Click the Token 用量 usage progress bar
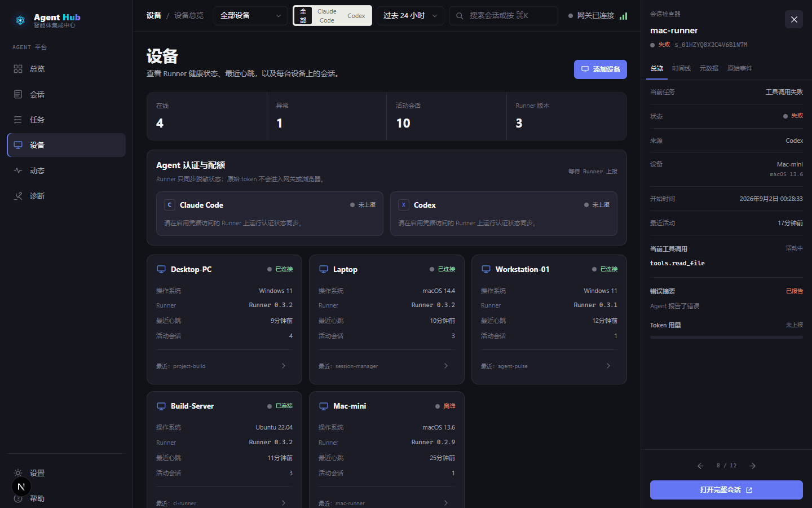 [x=726, y=338]
